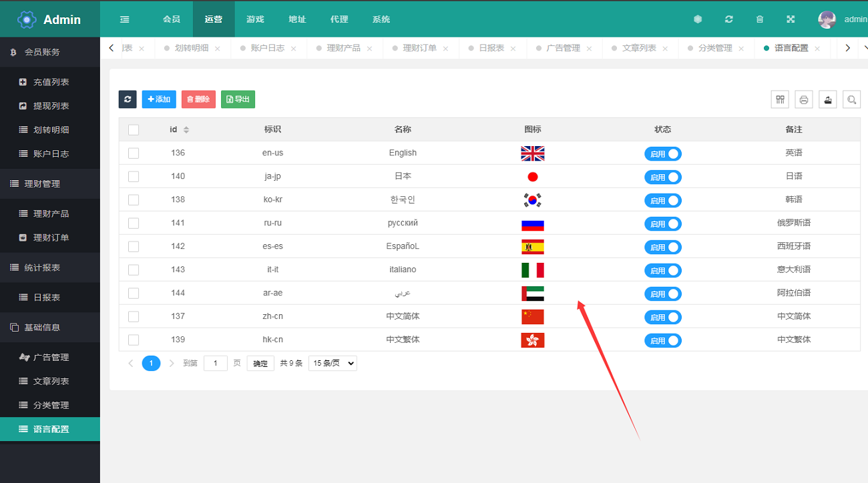Image resolution: width=868 pixels, height=483 pixels.
Task: Click the page number input field
Action: point(215,364)
